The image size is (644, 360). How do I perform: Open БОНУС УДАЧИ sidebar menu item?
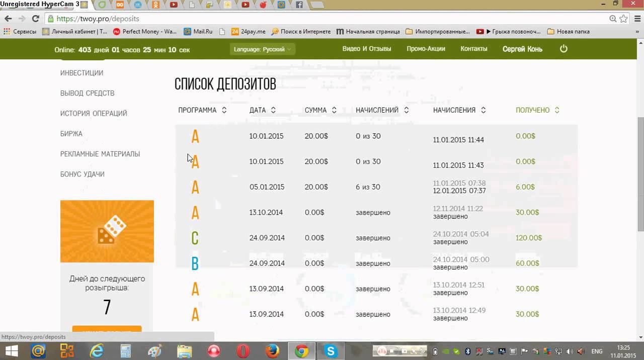(x=83, y=174)
